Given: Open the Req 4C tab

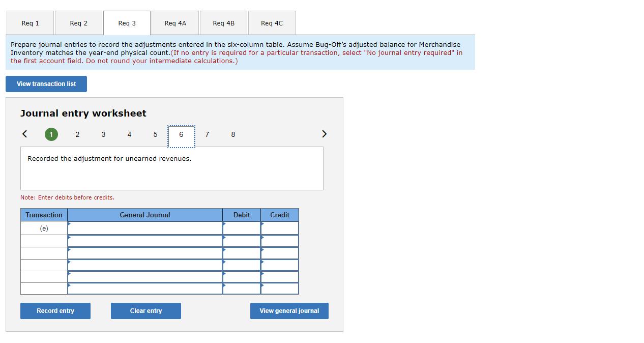Looking at the screenshot, I should click(272, 23).
